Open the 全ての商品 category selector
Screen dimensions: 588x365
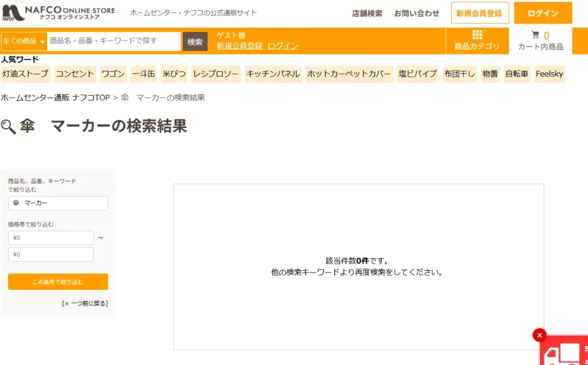click(x=23, y=41)
